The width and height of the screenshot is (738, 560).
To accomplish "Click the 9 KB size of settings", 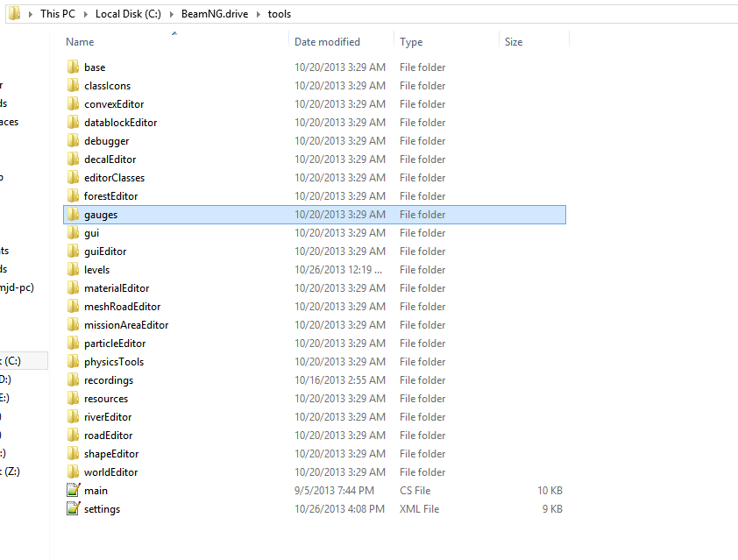I will (552, 508).
